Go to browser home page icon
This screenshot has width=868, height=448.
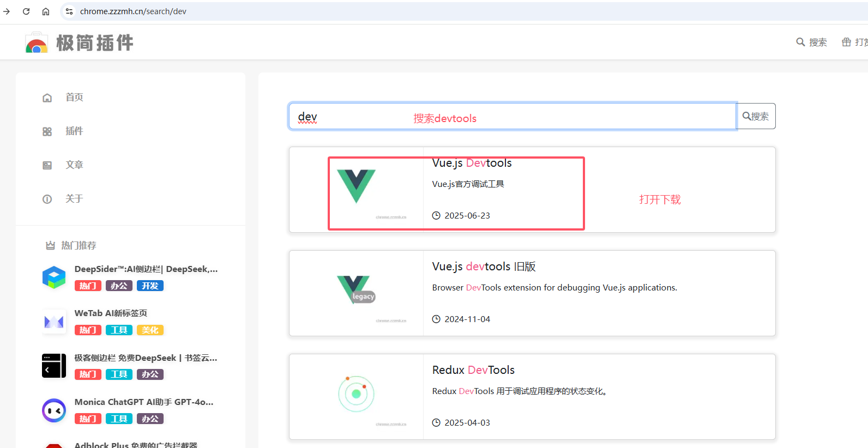point(46,11)
